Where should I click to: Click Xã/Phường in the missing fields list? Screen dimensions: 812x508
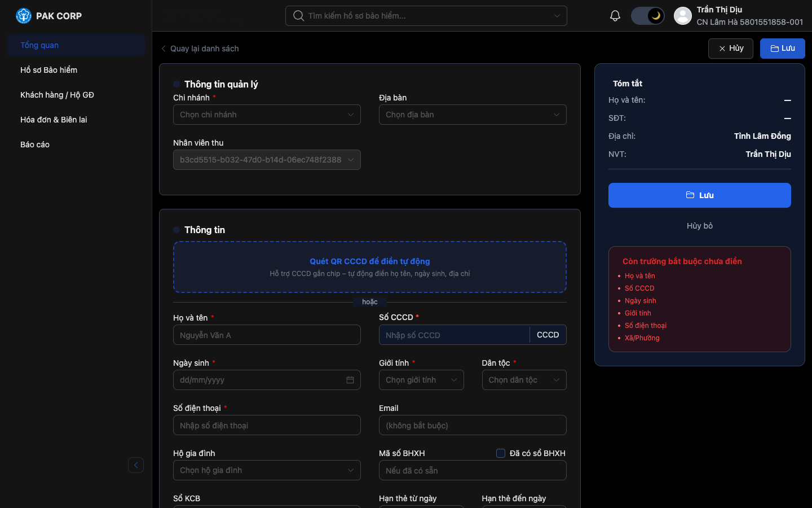coord(642,338)
